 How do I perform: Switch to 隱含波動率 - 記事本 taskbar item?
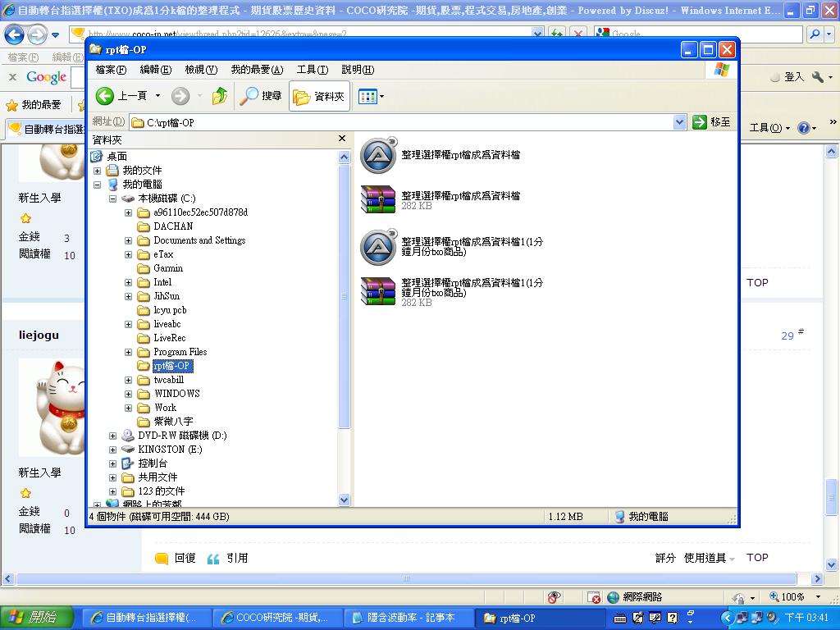(409, 618)
